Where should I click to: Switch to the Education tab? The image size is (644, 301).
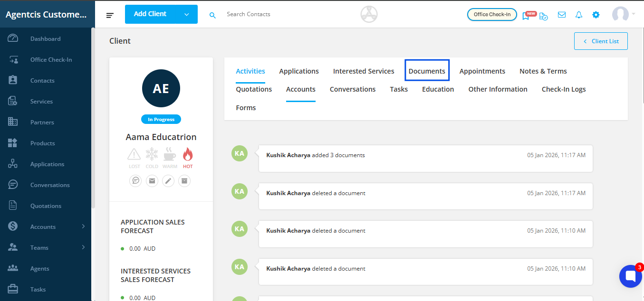[438, 89]
